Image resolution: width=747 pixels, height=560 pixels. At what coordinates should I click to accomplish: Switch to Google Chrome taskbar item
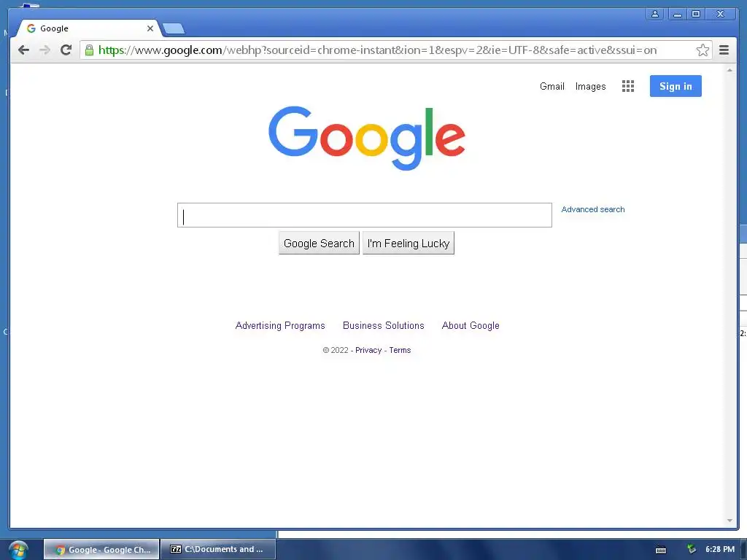(101, 550)
